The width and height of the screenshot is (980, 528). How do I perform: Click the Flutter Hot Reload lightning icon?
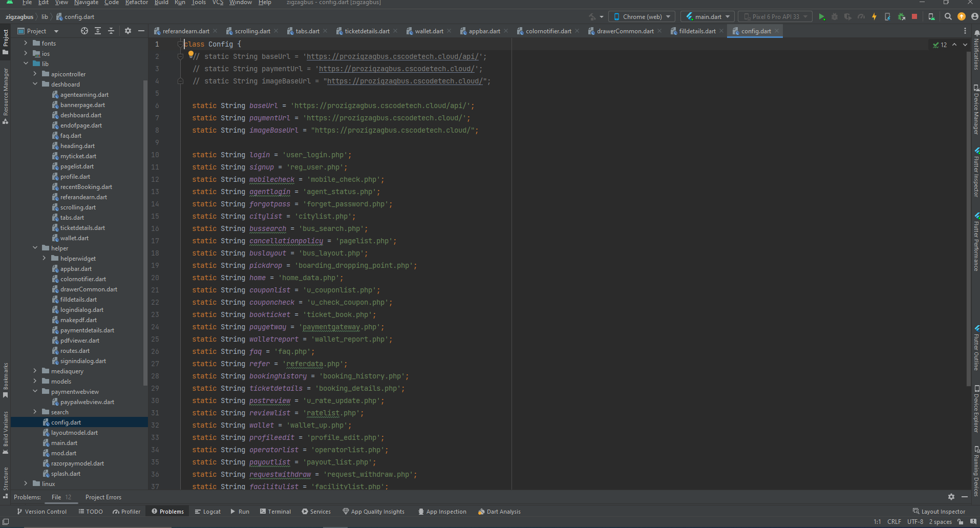point(874,17)
